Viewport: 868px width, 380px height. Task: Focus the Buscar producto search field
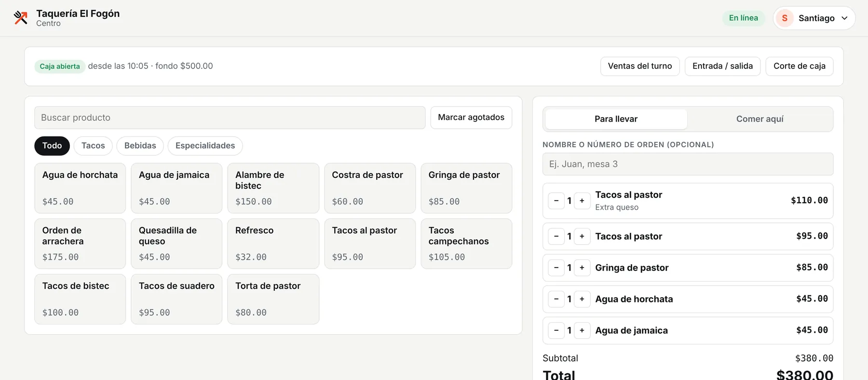click(230, 118)
